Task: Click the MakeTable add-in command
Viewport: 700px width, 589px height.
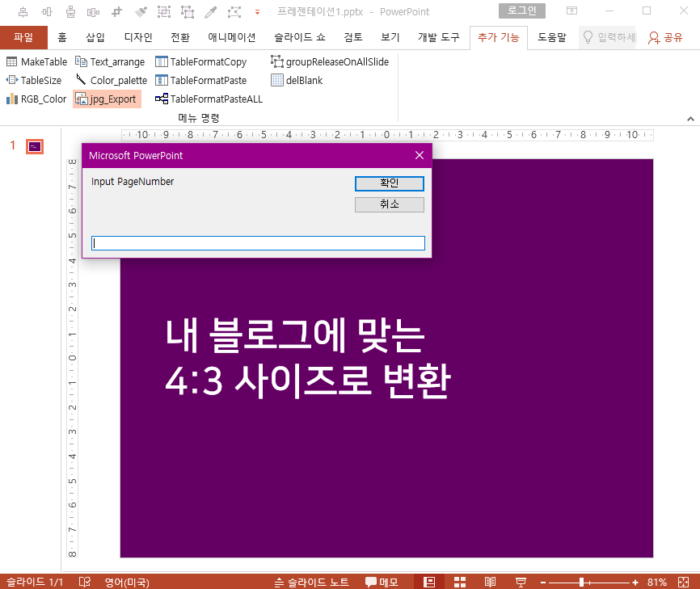Action: [x=36, y=61]
